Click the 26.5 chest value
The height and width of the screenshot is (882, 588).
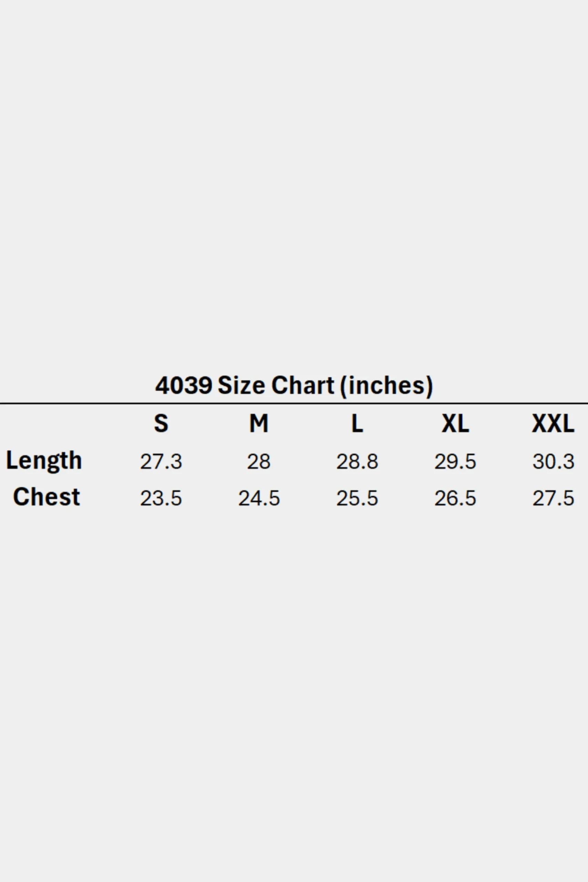click(x=455, y=499)
